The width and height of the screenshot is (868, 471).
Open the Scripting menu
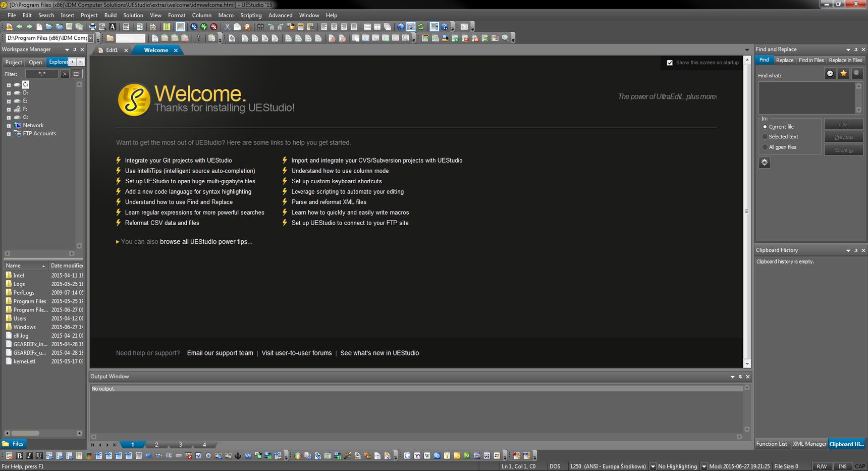pos(251,15)
